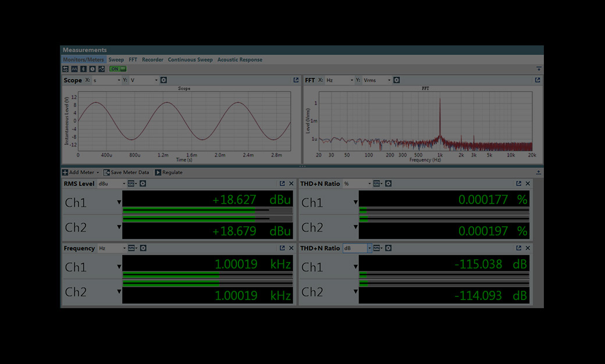Viewport: 605px width, 364px height.
Task: Switch to the Continuous Sweep tab
Action: coord(190,60)
